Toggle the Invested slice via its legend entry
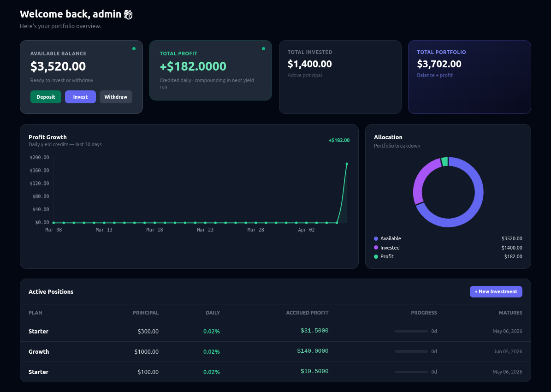Viewport: 551px width, 392px height. (390, 248)
